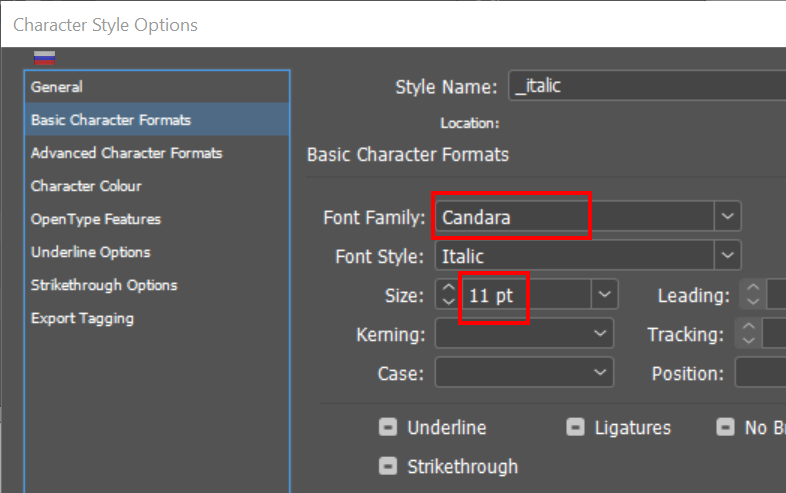Decrease Tracking value with down arrow
Viewport: 786px width, 493px height.
pos(748,340)
